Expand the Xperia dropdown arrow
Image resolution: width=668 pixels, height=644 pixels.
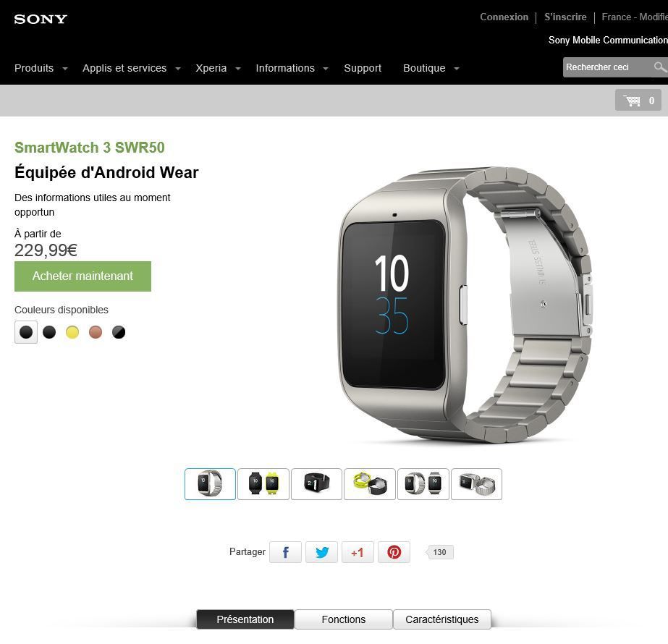(x=238, y=69)
